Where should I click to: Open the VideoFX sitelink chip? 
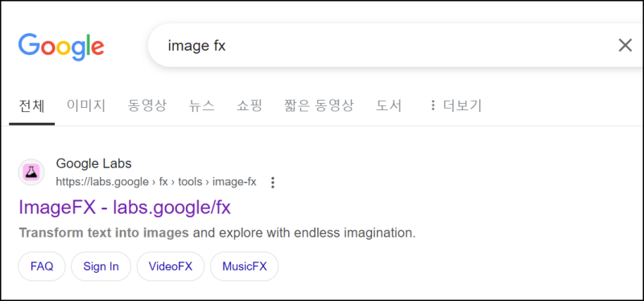(x=171, y=266)
